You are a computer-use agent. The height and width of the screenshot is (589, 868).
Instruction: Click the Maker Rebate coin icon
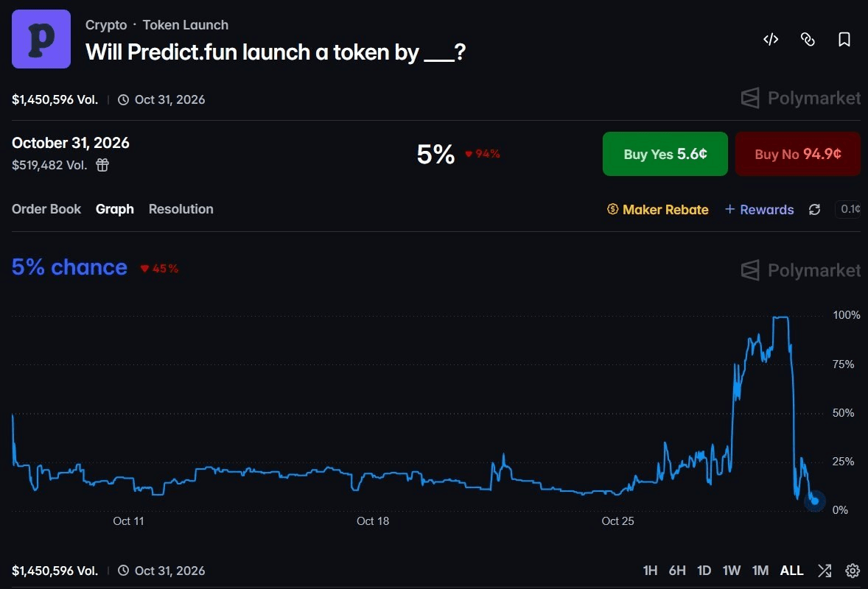pos(612,209)
